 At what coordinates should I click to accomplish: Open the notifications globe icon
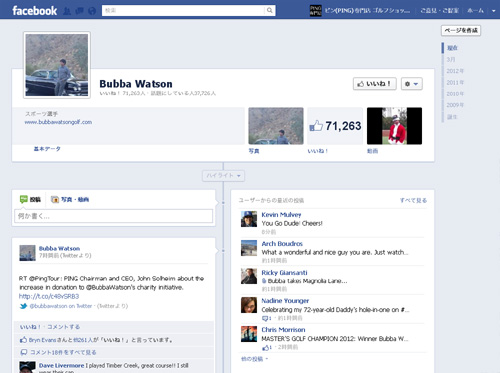[92, 11]
